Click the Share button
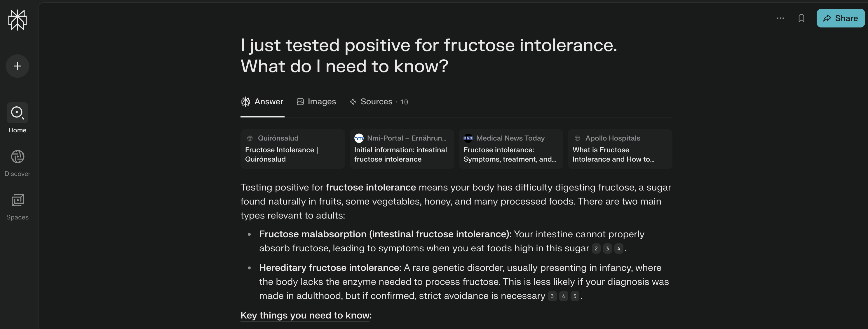The height and width of the screenshot is (329, 868). tap(840, 18)
